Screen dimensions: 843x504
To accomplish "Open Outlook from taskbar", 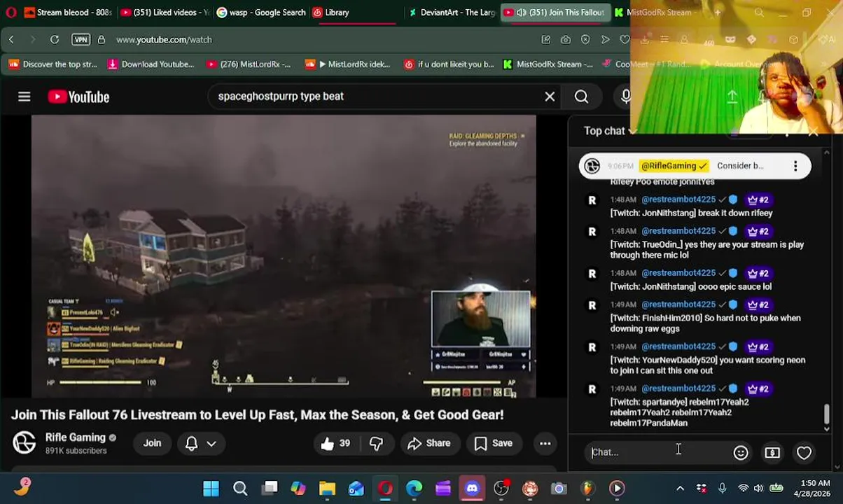I will (356, 488).
